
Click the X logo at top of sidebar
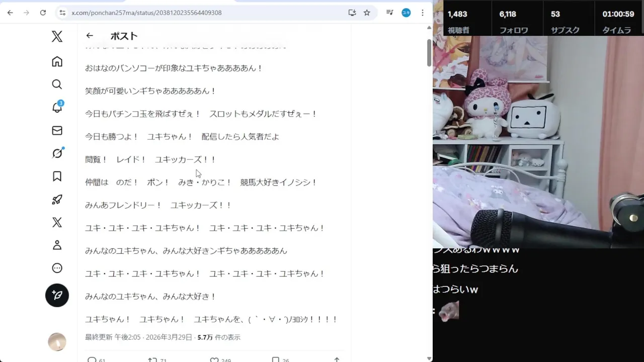point(57,36)
